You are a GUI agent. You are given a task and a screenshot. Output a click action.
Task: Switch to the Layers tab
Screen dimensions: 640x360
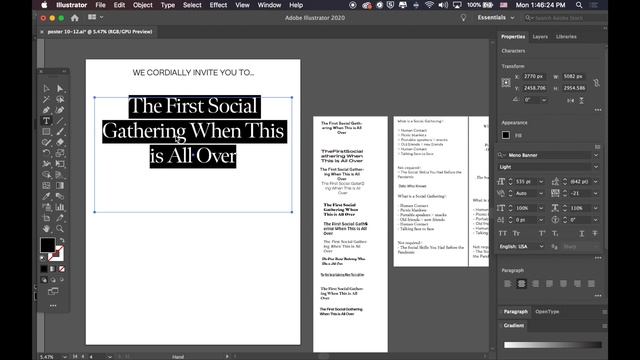click(540, 37)
